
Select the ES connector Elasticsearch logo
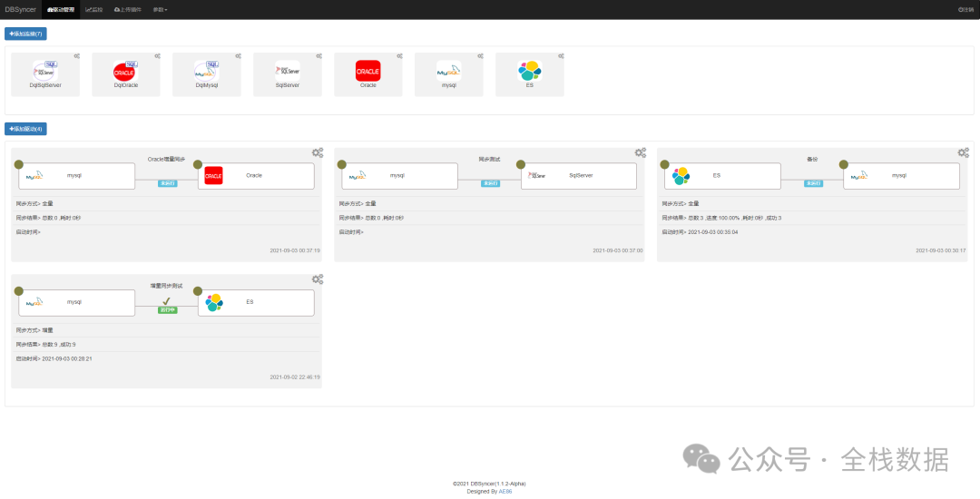click(x=529, y=71)
